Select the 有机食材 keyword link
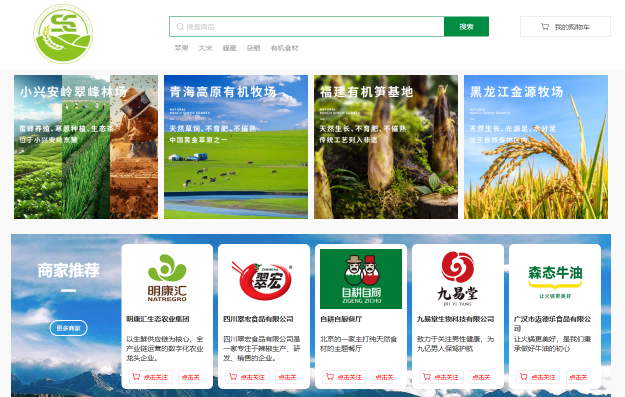 pos(284,48)
